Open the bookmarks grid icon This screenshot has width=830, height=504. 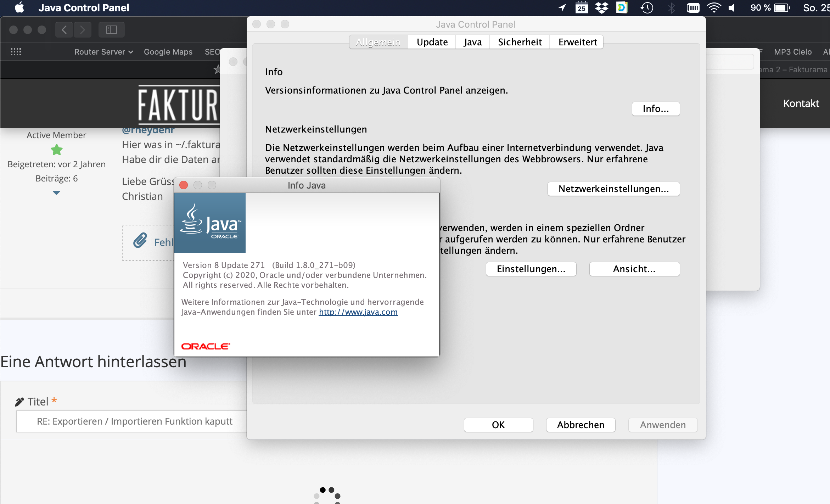16,52
